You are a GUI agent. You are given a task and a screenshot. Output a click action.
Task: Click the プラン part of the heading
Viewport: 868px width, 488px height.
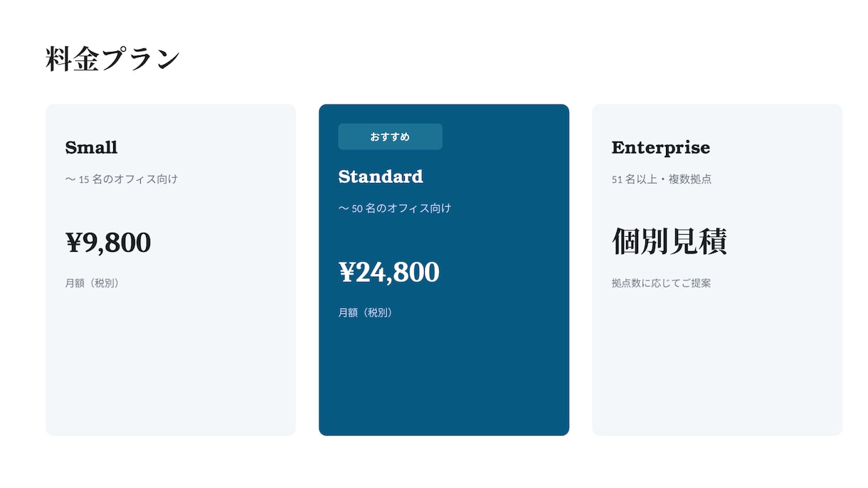(140, 59)
